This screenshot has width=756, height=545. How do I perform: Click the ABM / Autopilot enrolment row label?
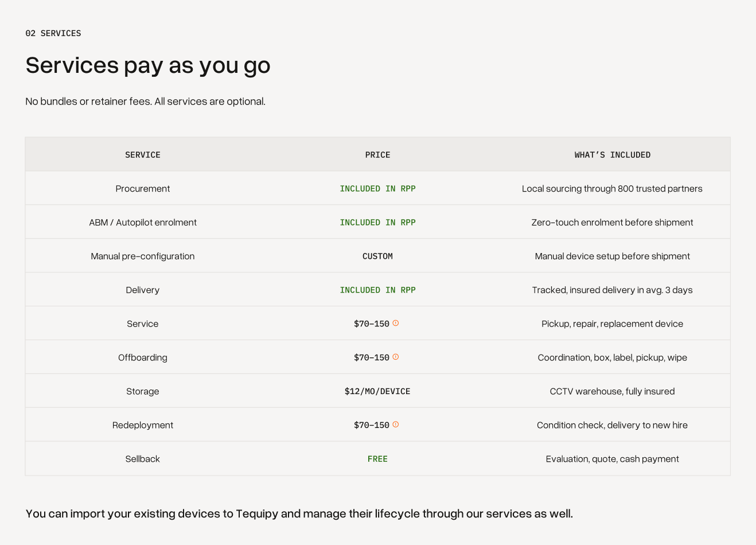coord(143,223)
